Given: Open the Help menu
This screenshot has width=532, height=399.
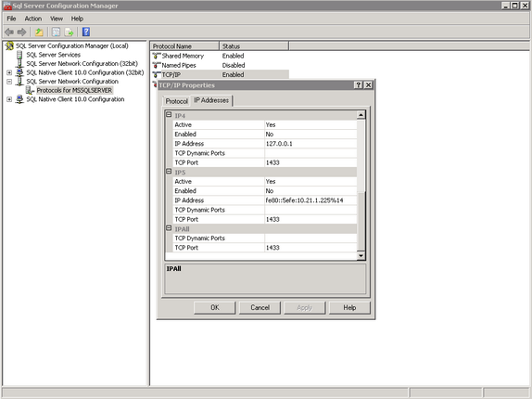Looking at the screenshot, I should click(x=77, y=19).
